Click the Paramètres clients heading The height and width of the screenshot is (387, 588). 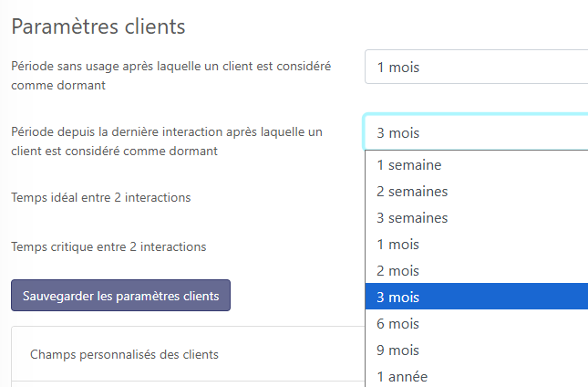[x=98, y=26]
